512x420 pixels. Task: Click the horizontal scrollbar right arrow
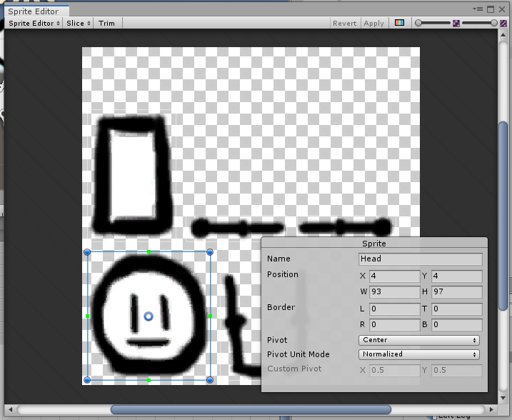coord(492,409)
